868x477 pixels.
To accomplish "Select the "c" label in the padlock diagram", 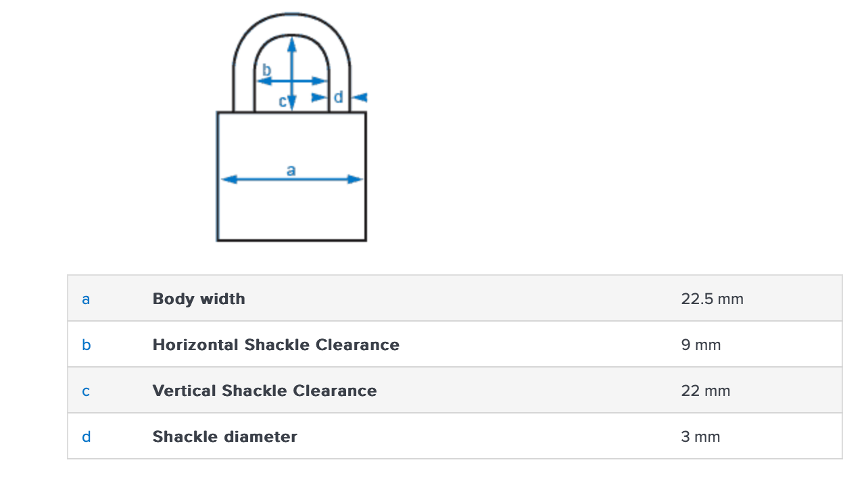I will click(283, 101).
